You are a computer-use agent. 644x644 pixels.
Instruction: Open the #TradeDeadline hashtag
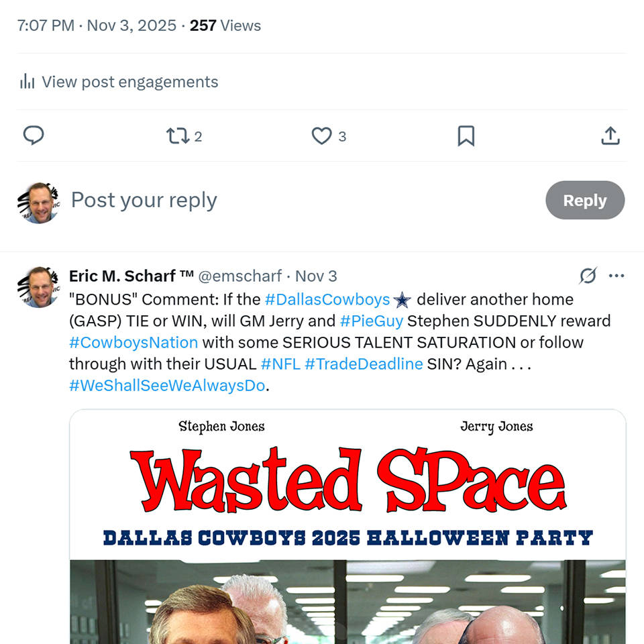[x=364, y=364]
